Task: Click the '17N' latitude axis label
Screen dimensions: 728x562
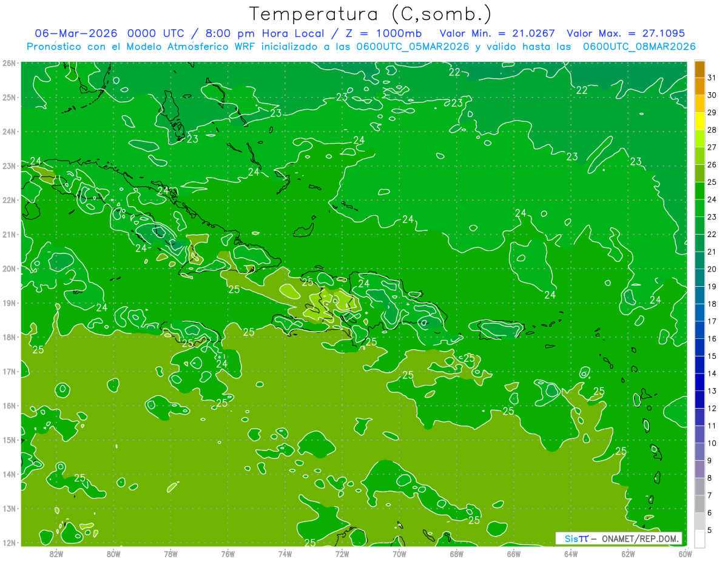Action: tap(8, 372)
